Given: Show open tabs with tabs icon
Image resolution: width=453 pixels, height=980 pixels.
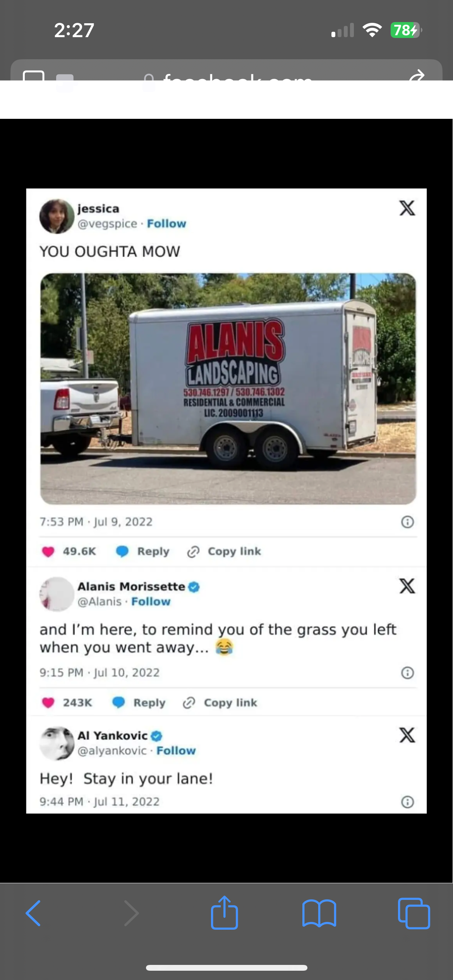Looking at the screenshot, I should 414,913.
